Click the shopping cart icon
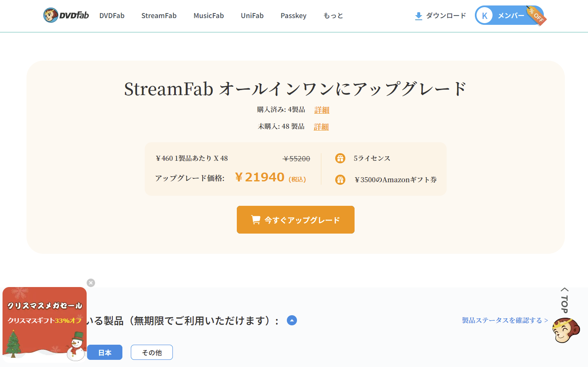Viewport: 588px width, 367px height. pos(256,220)
